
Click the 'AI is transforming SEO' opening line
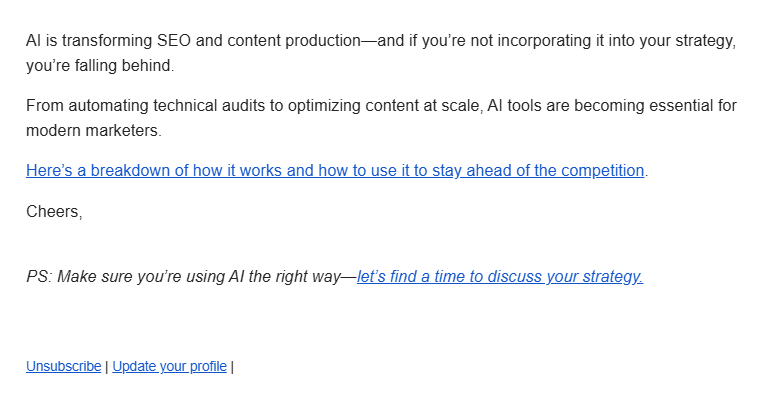(x=381, y=41)
